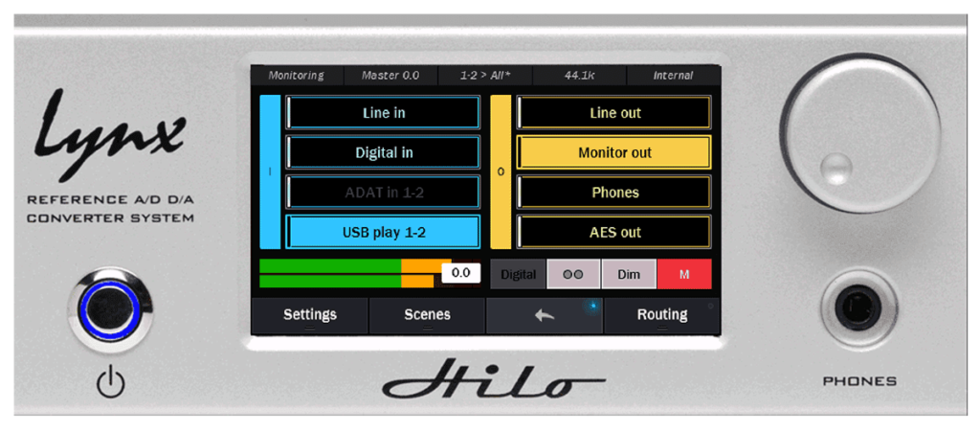Click the headphone jack socket
The image size is (980, 433).
858,308
